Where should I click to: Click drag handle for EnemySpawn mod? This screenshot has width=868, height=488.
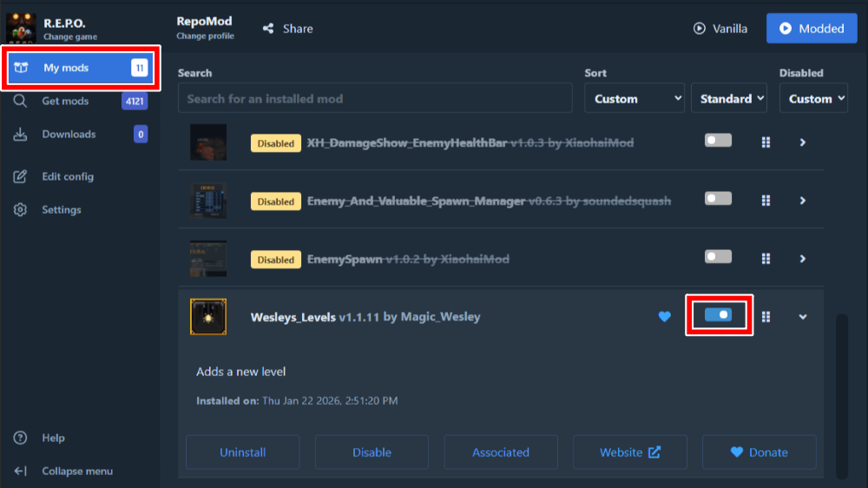[766, 259]
